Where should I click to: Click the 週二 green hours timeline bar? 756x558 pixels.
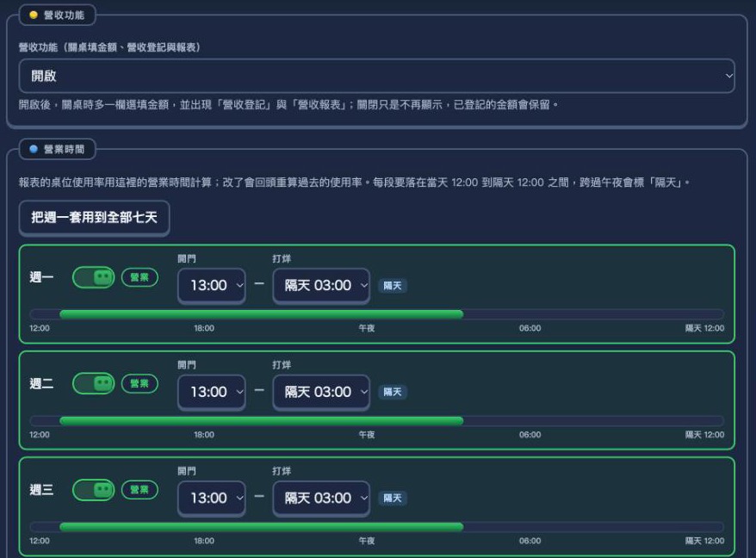[x=261, y=420]
